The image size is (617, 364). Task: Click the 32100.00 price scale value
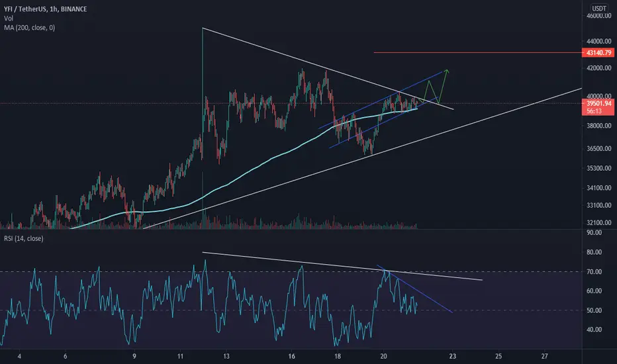pos(599,222)
